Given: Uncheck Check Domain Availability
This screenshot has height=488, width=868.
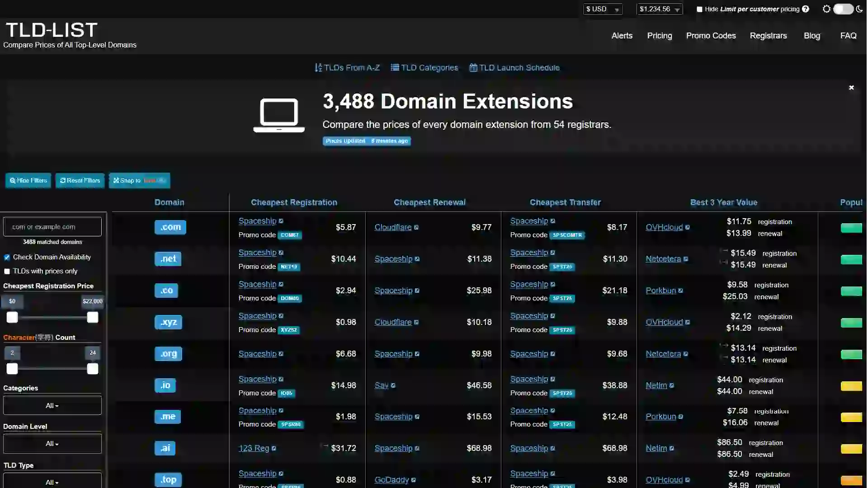Looking at the screenshot, I should 7,258.
